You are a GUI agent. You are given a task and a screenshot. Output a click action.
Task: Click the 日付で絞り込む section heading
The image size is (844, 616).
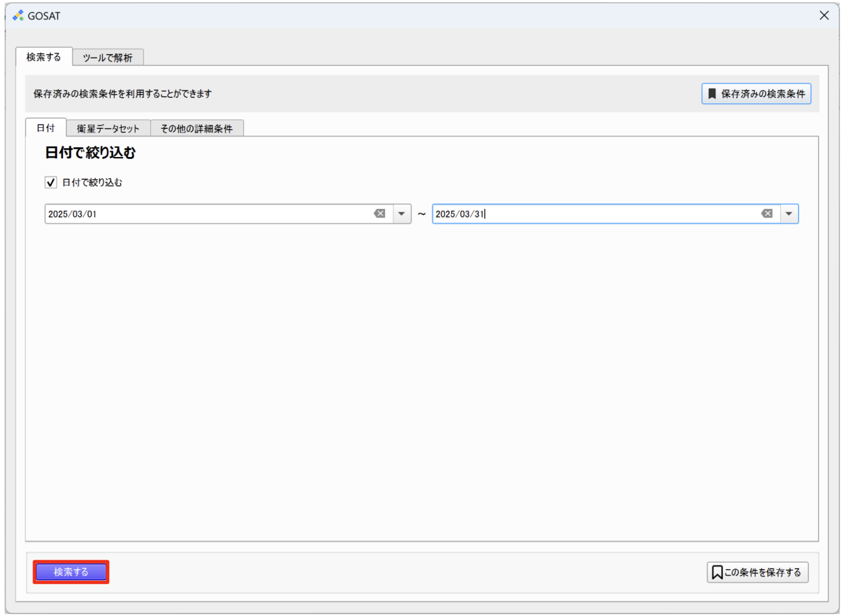[90, 153]
